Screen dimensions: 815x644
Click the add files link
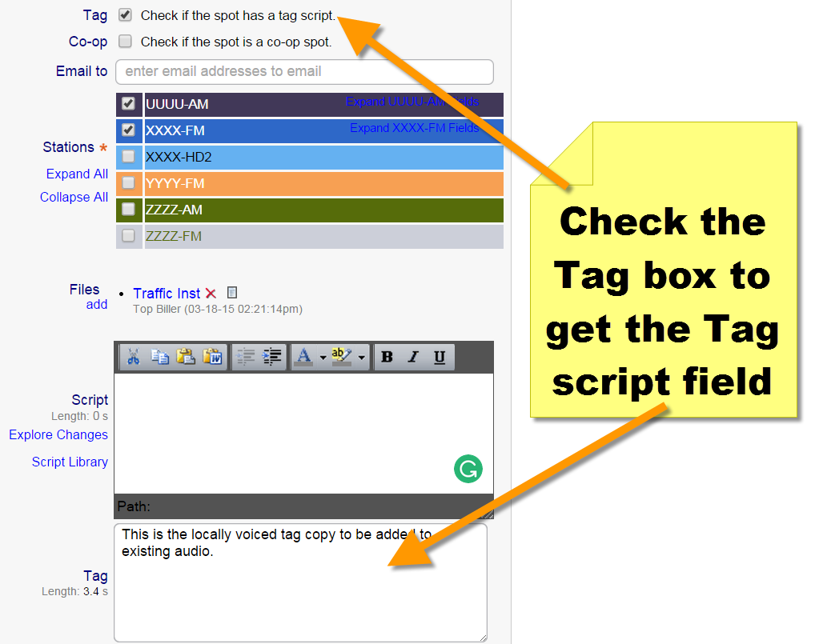coord(97,304)
